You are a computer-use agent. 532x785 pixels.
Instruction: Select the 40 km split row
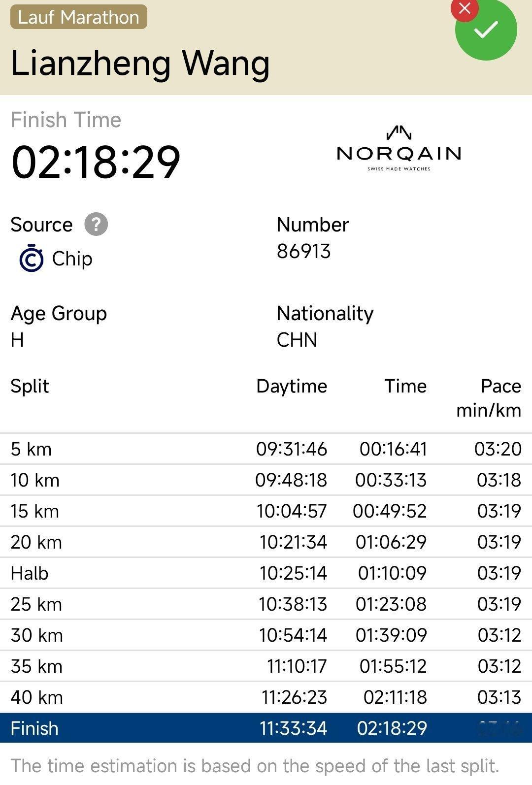(x=266, y=697)
